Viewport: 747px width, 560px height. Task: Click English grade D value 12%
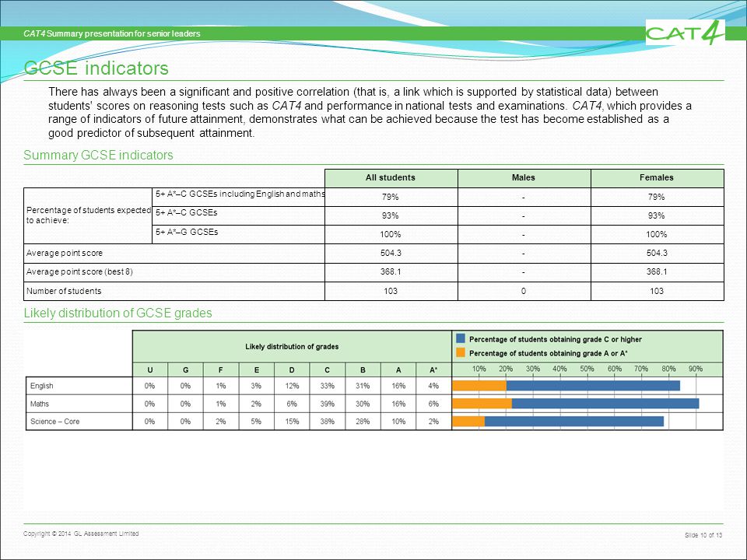[292, 386]
